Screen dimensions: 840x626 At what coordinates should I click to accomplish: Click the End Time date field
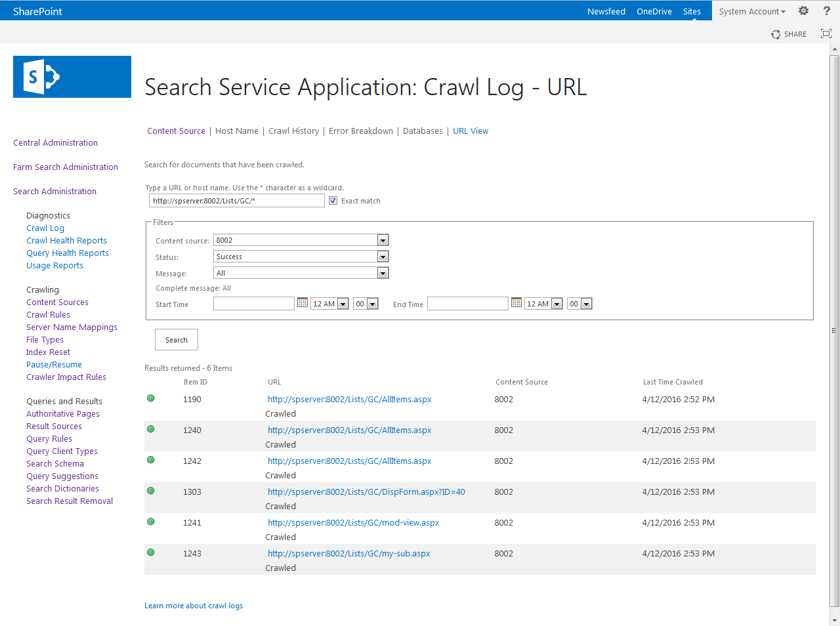(468, 303)
